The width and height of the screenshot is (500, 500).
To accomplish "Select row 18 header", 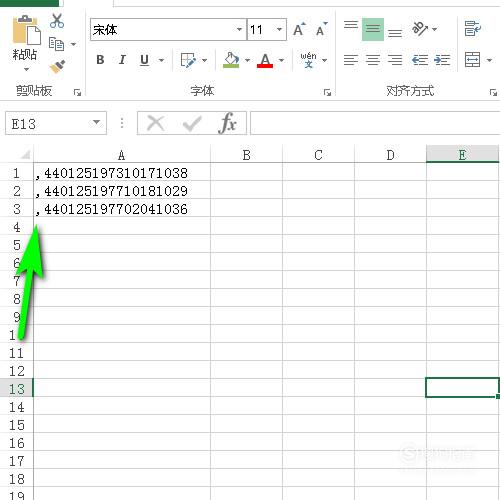I will 17,478.
